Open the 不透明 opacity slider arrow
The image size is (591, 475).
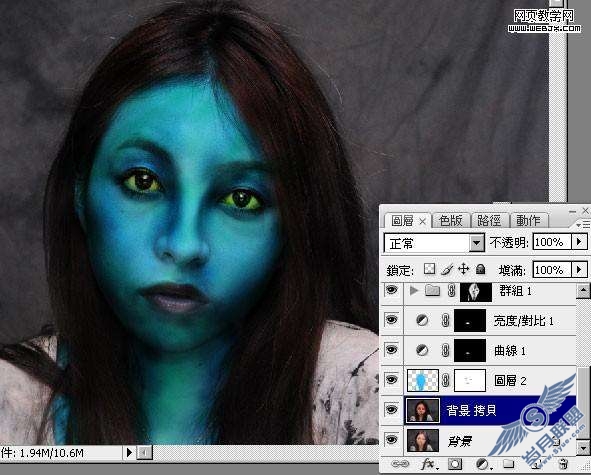coord(580,241)
